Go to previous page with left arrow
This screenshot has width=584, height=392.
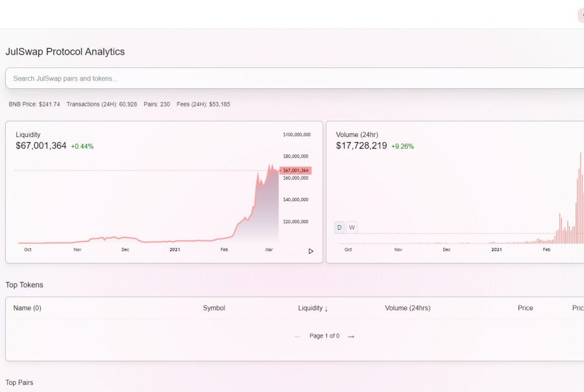click(x=298, y=336)
